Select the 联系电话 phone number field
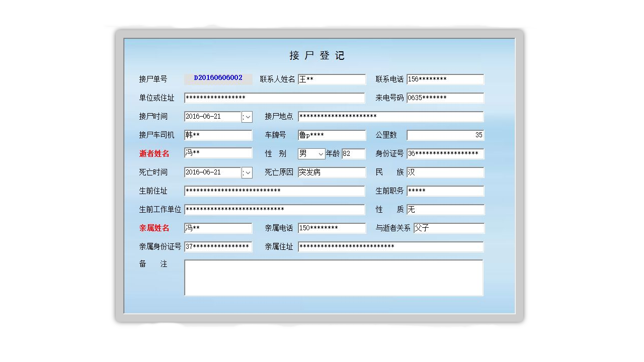Viewport: 644px width, 362px height. pos(445,79)
